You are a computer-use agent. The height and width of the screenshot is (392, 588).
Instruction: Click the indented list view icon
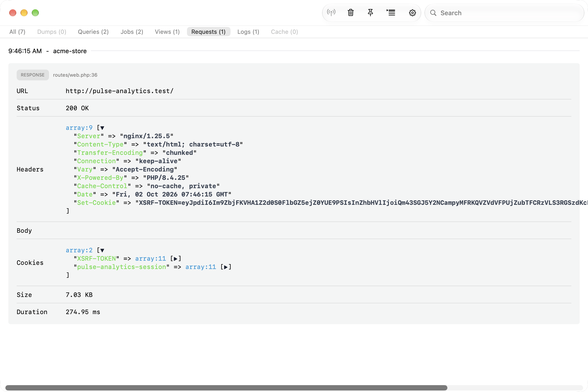[x=391, y=12]
